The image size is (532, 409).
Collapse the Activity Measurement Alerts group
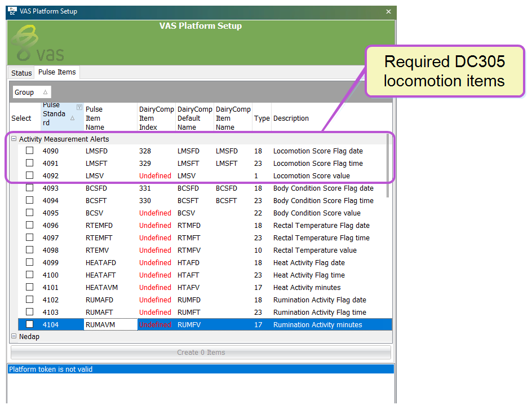click(x=14, y=139)
